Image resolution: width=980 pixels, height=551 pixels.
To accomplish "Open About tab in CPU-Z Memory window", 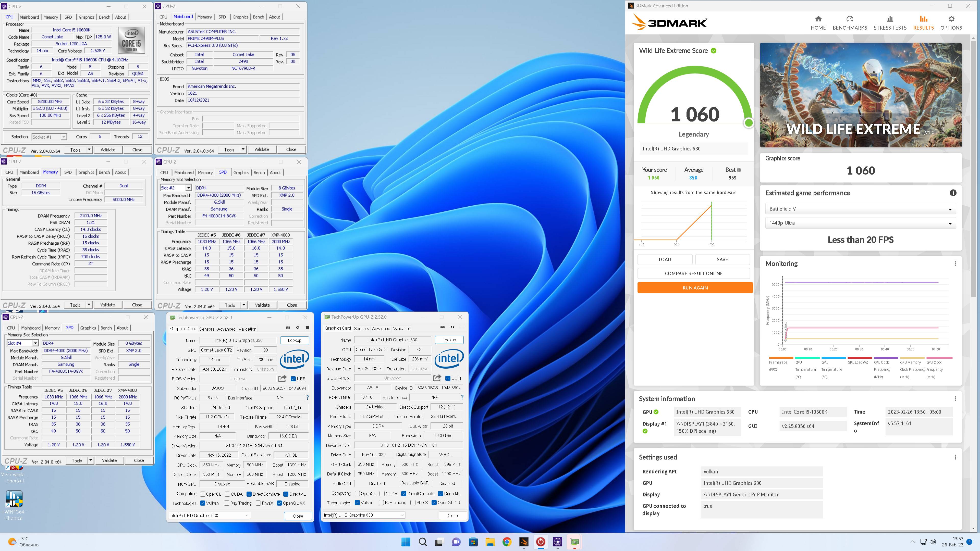I will 121,172.
